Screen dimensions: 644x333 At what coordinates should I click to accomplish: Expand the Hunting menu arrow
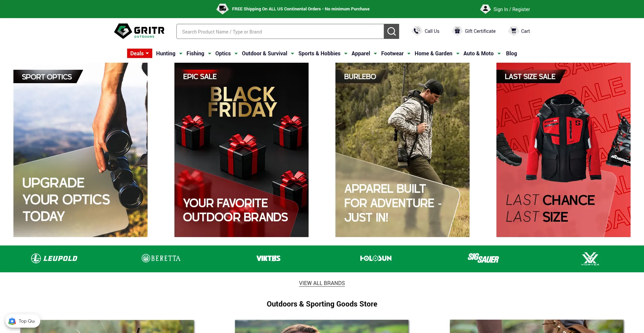pos(181,54)
